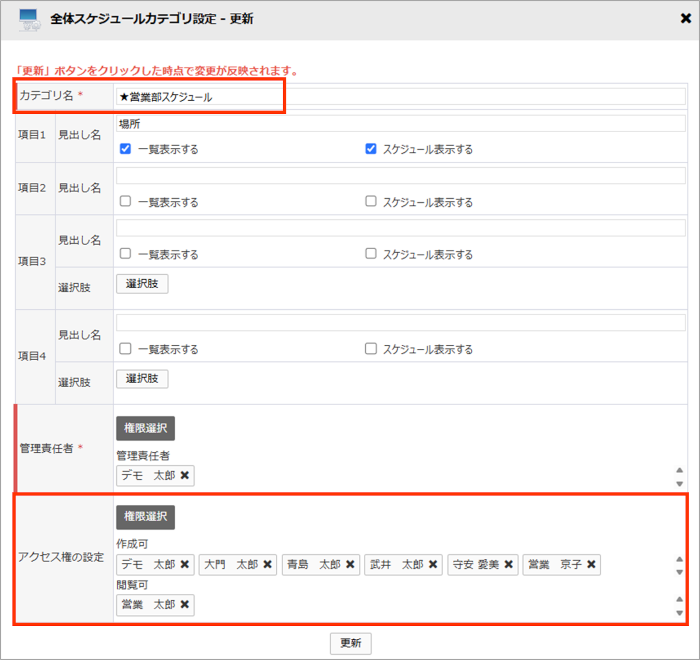Screen dimensions: 700x660
Task: Uncheck 項目1 一覧表示する checkbox
Action: (125, 149)
